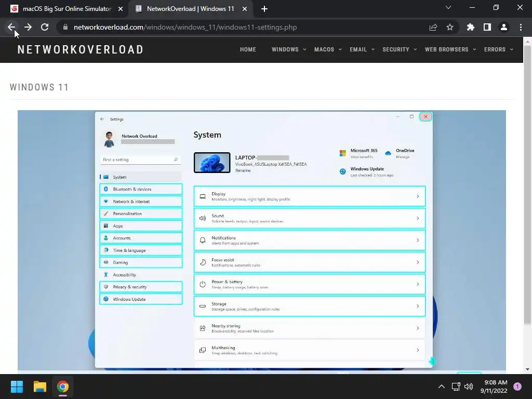
Task: Open Bluetooth & devices in sidebar
Action: pyautogui.click(x=141, y=189)
